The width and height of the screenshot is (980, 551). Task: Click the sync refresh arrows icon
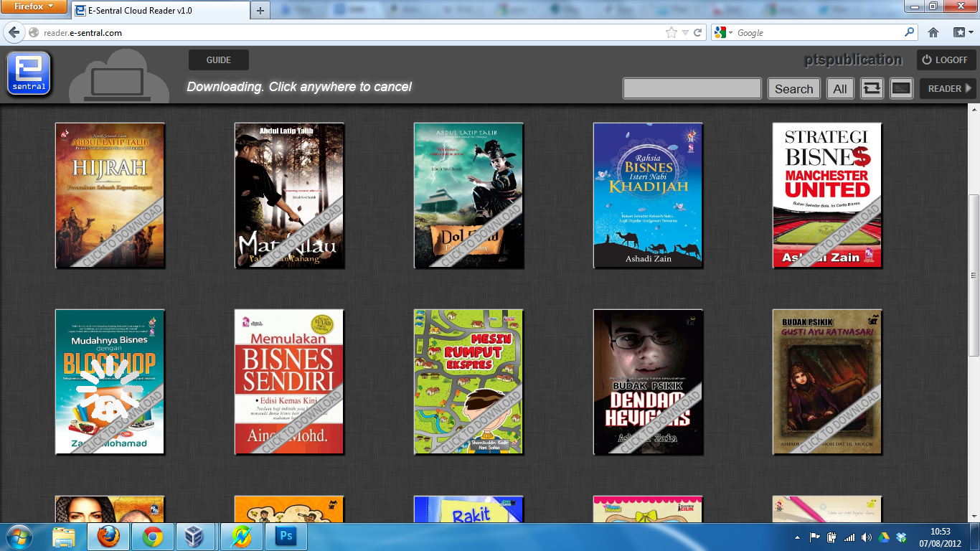tap(872, 89)
